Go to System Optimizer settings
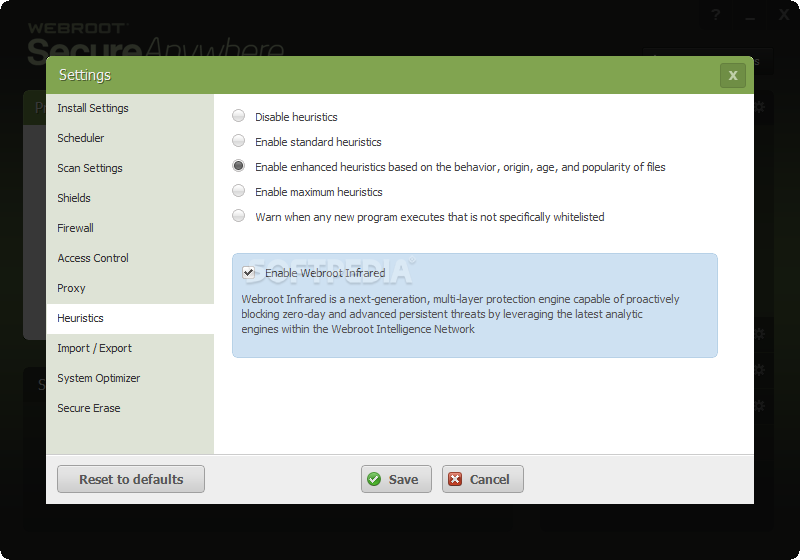The height and width of the screenshot is (560, 800). click(130, 378)
